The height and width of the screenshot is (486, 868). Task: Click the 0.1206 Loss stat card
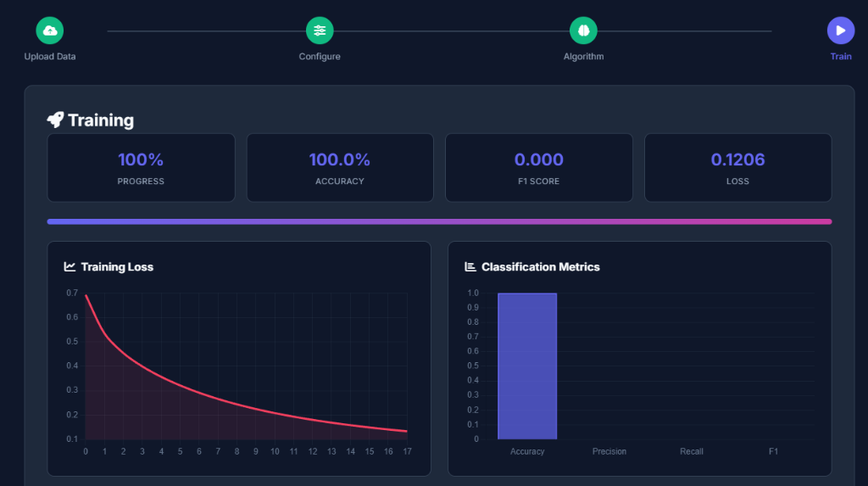pyautogui.click(x=737, y=168)
